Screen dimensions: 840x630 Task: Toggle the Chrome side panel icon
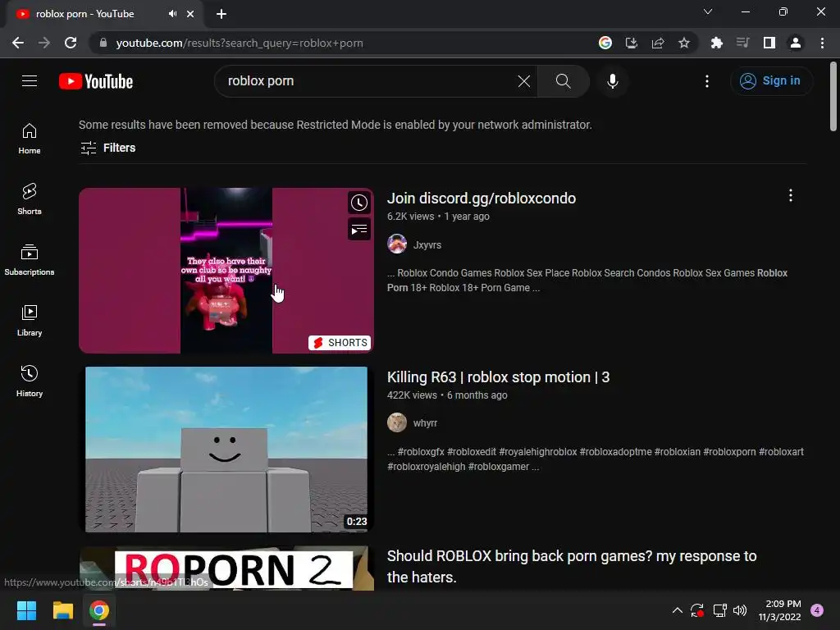click(769, 43)
